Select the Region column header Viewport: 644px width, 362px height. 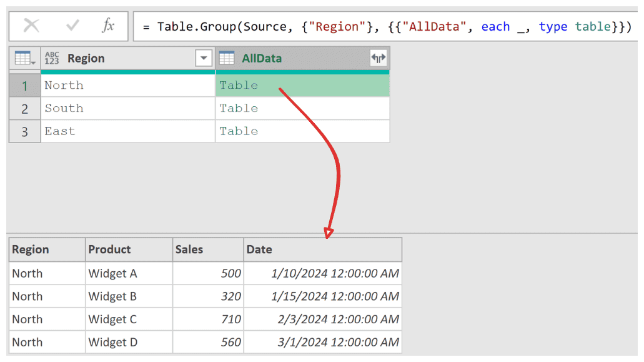112,58
